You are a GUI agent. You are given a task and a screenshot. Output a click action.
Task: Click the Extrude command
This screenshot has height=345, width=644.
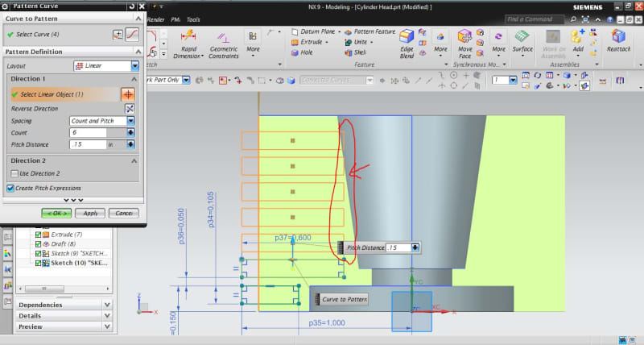[308, 42]
